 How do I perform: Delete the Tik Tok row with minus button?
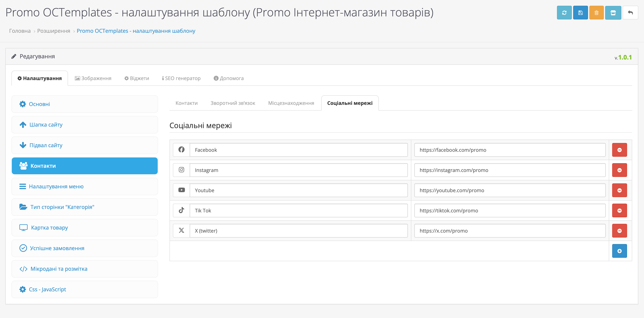coord(619,211)
